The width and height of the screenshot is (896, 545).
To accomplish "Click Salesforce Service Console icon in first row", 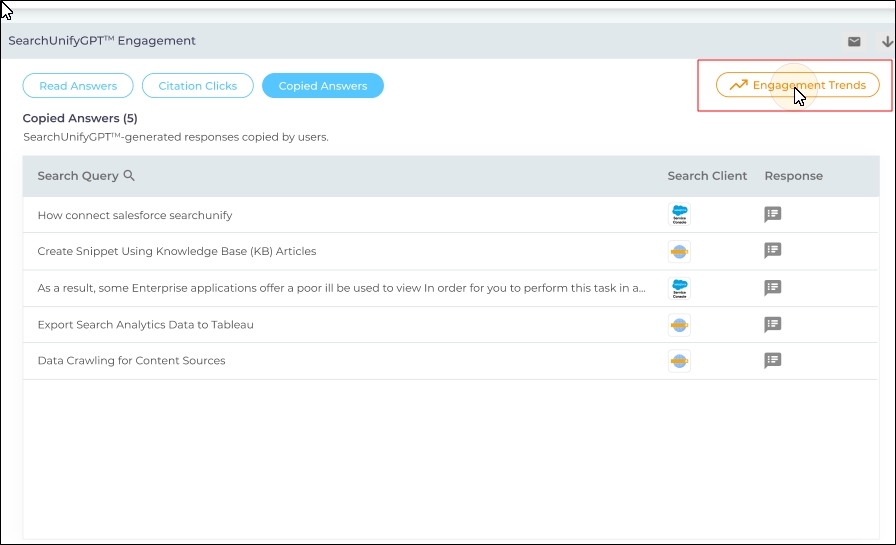I will coord(679,215).
